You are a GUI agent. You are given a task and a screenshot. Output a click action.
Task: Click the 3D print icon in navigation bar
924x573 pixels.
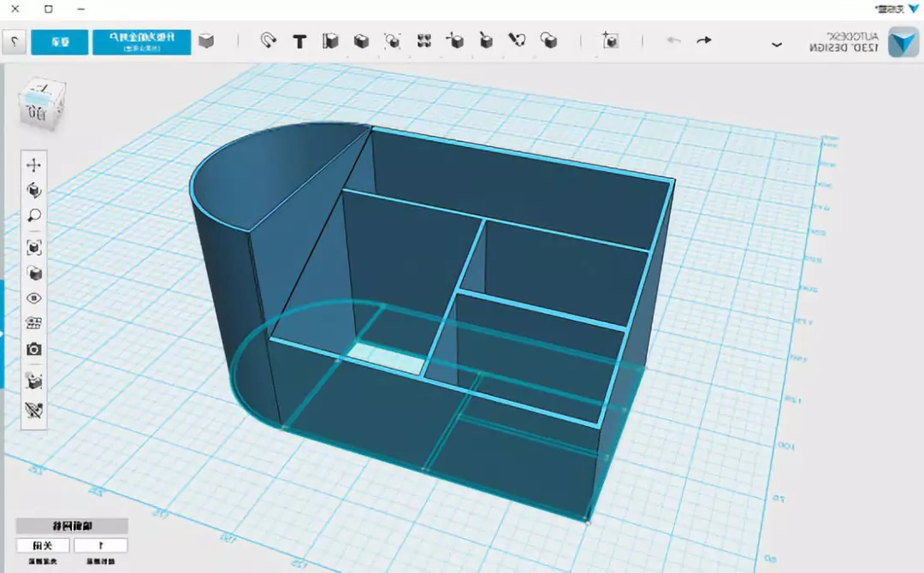pos(33,381)
